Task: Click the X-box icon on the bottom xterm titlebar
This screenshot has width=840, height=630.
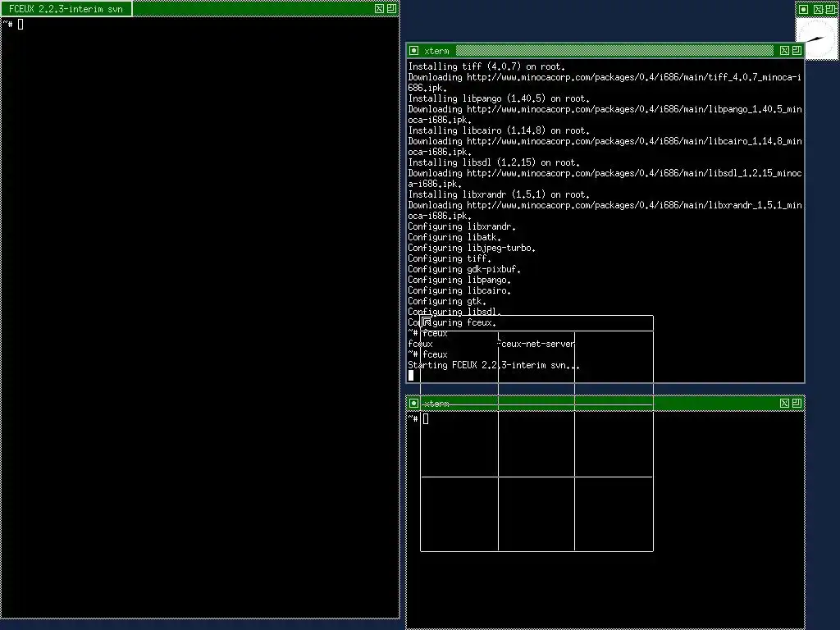Action: tap(784, 404)
